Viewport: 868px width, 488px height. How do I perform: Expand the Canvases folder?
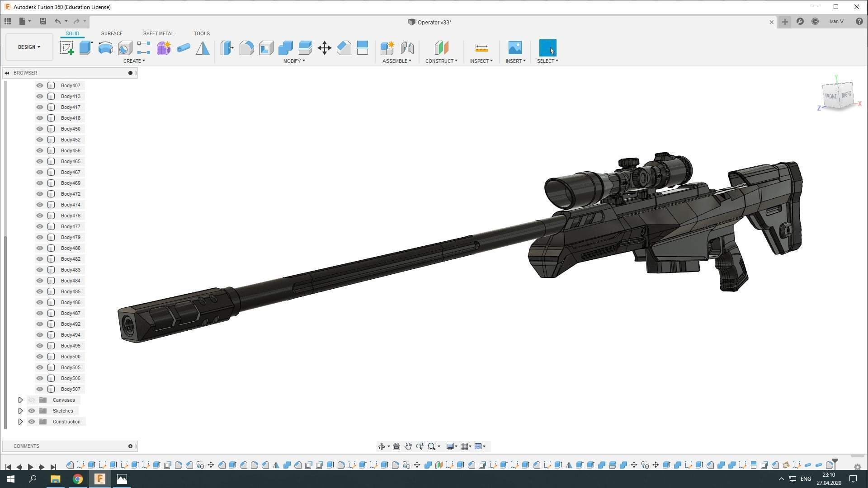point(20,400)
